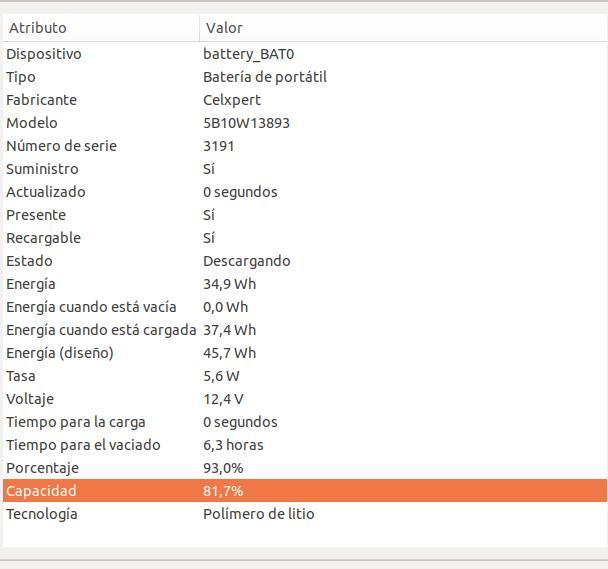Click the Polímero de litio value
This screenshot has width=608, height=569.
pos(259,514)
